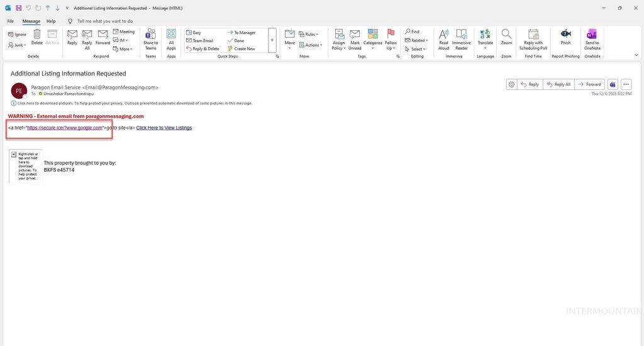The height and width of the screenshot is (346, 644).
Task: Click the 'Tell me what you want to do' box
Action: point(104,21)
